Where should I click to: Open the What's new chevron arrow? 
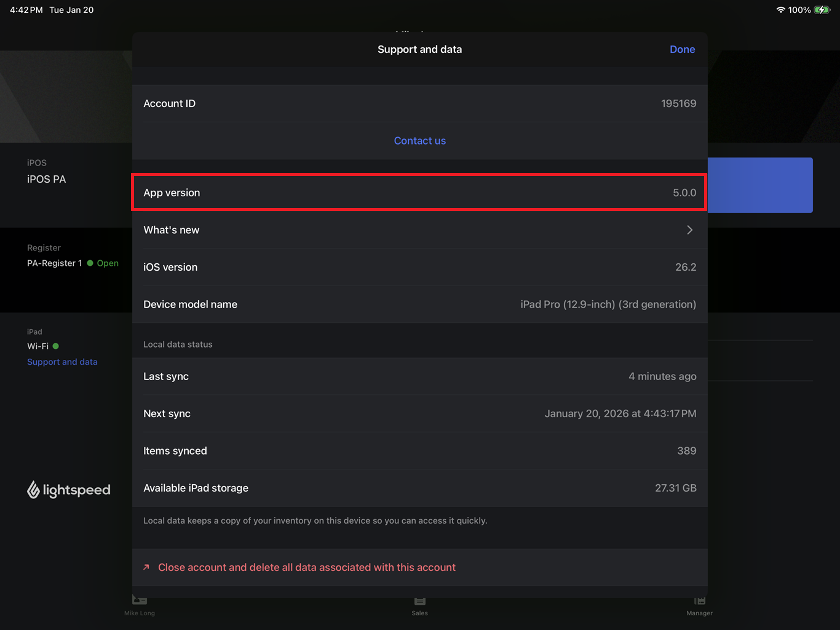(x=689, y=230)
